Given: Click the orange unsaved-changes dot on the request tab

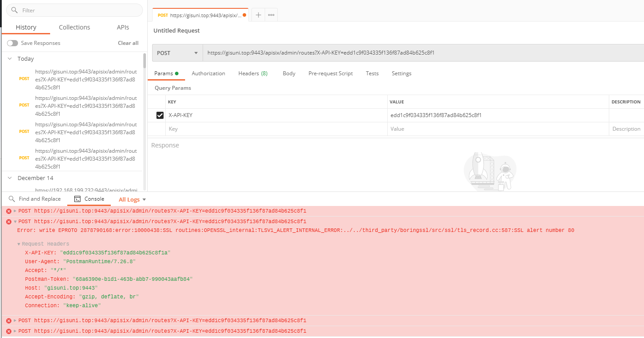Looking at the screenshot, I should coord(244,15).
